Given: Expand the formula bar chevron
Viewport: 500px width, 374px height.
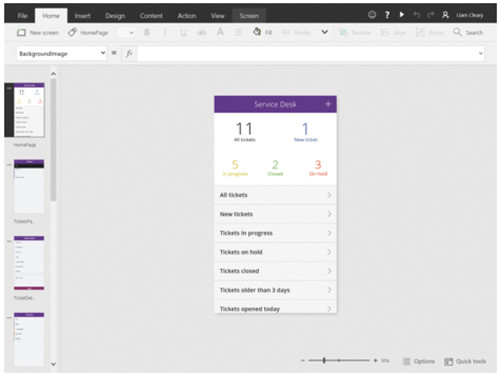Looking at the screenshot, I should [481, 53].
